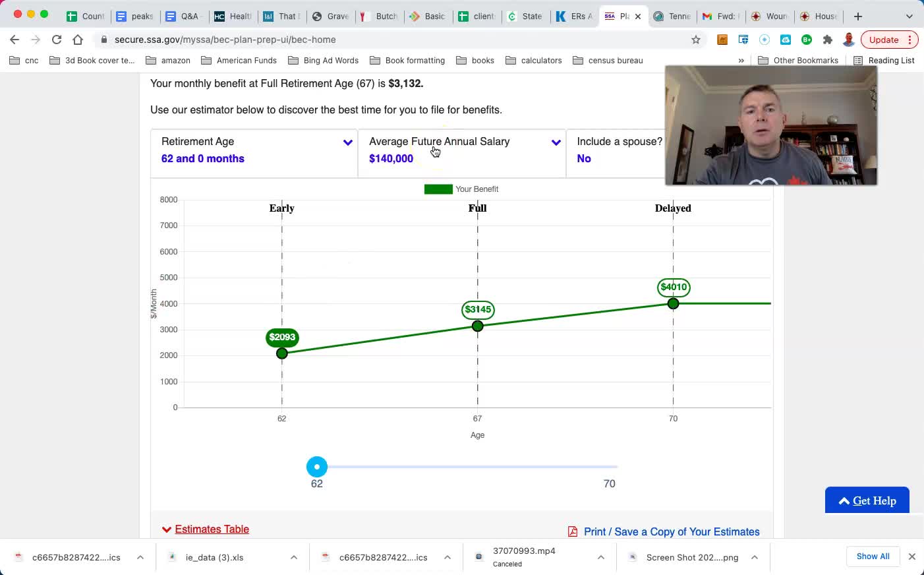This screenshot has height=575, width=924.
Task: Expand the Estimates Table section
Action: (x=206, y=529)
